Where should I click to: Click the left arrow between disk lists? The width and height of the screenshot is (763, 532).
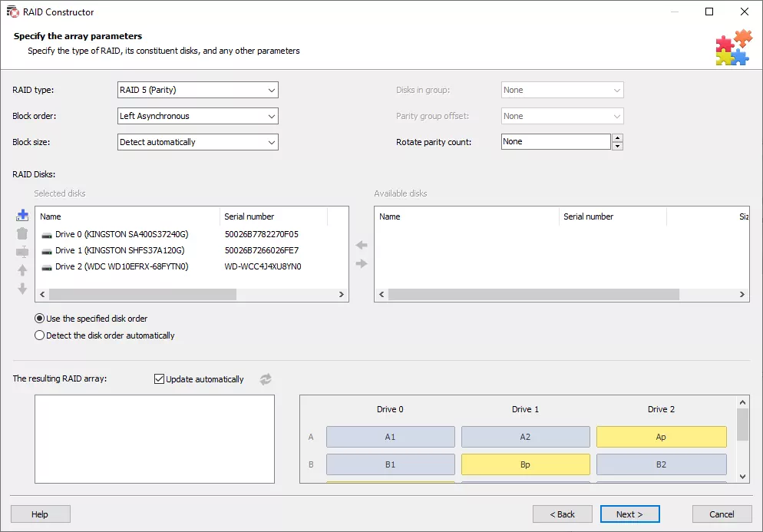point(362,245)
